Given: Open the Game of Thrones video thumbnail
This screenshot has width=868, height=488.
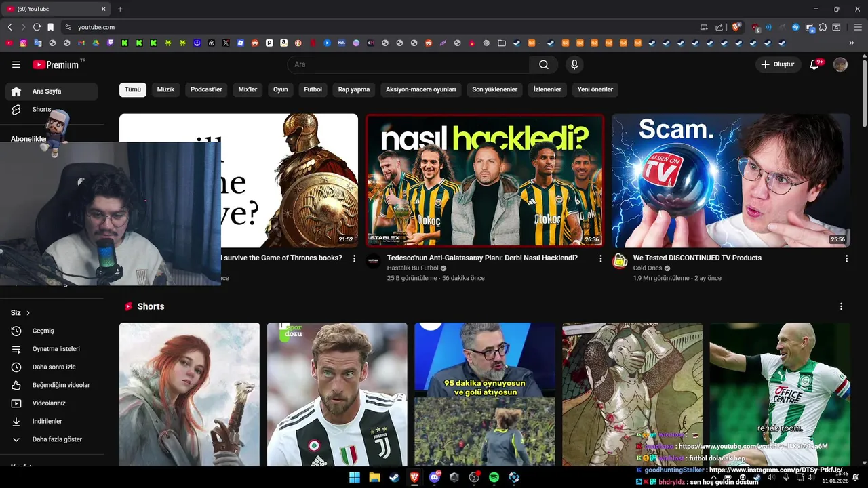Looking at the screenshot, I should coord(290,180).
